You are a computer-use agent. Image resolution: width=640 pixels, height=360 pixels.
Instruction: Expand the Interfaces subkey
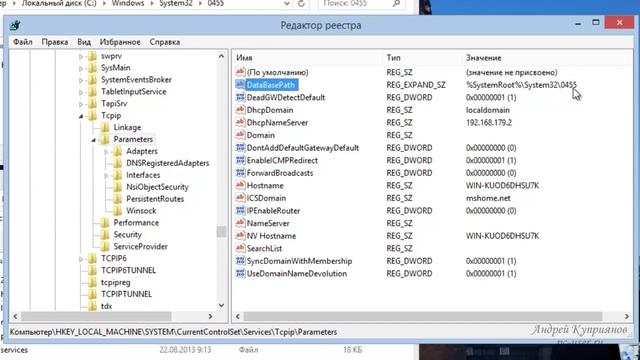tap(106, 176)
